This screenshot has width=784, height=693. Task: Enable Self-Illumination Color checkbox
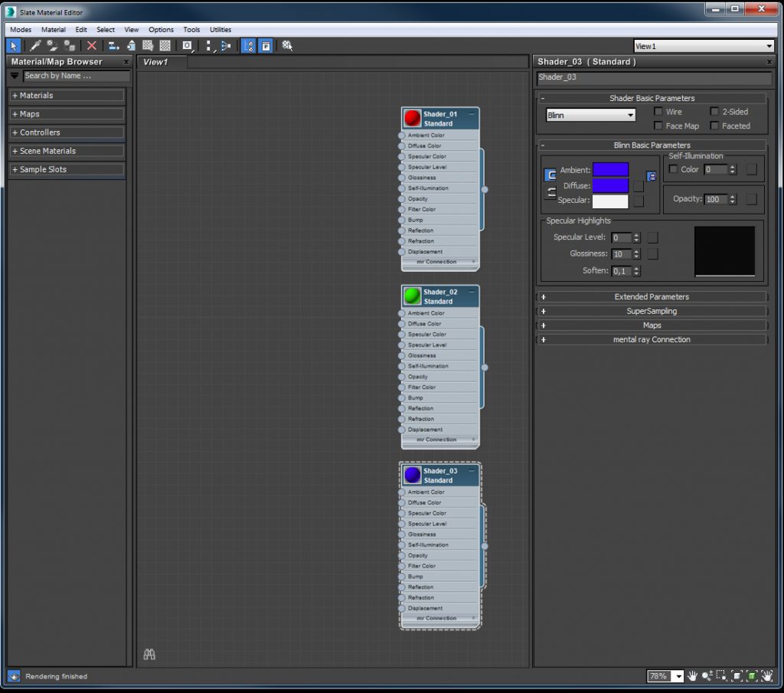pos(673,169)
